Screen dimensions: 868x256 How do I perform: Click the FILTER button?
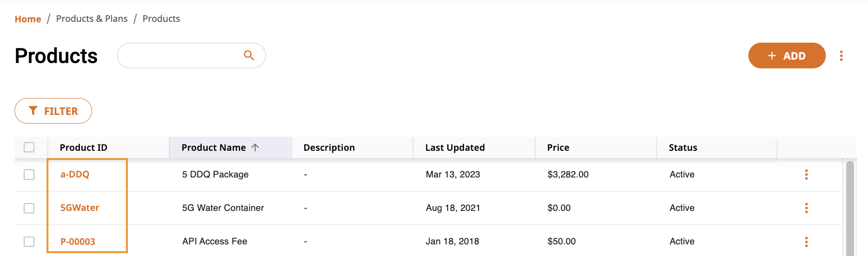click(x=53, y=111)
